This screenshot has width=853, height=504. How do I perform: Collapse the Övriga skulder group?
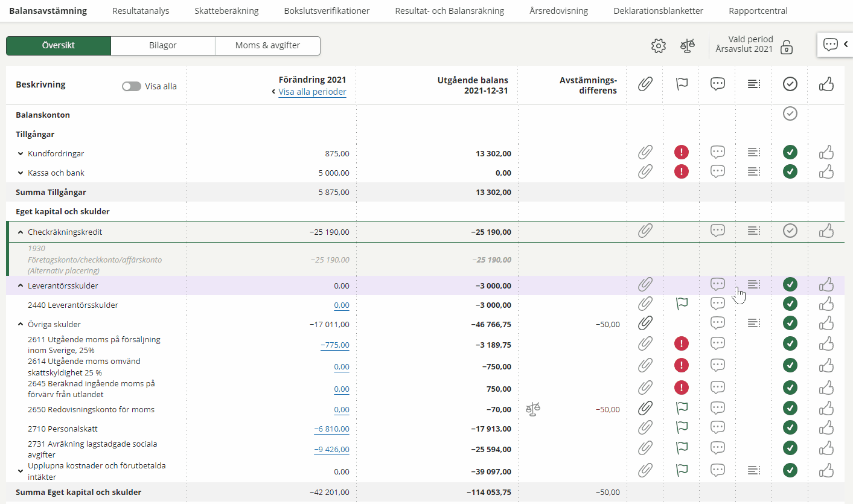point(21,324)
